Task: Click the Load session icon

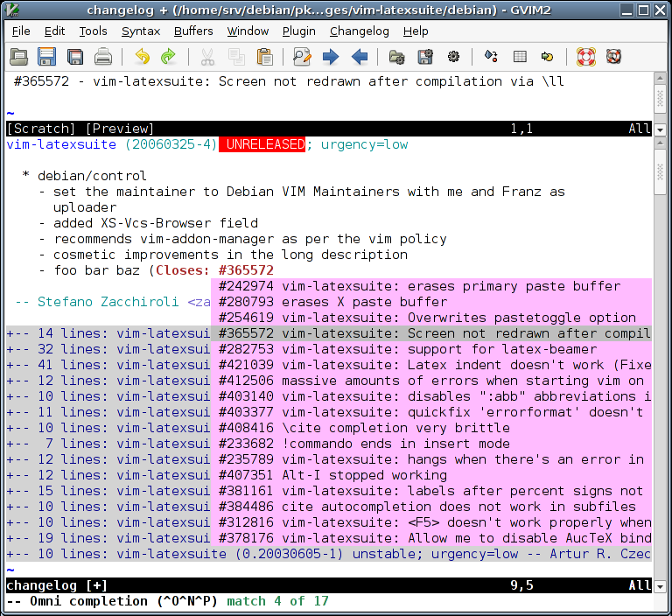Action: click(x=397, y=57)
